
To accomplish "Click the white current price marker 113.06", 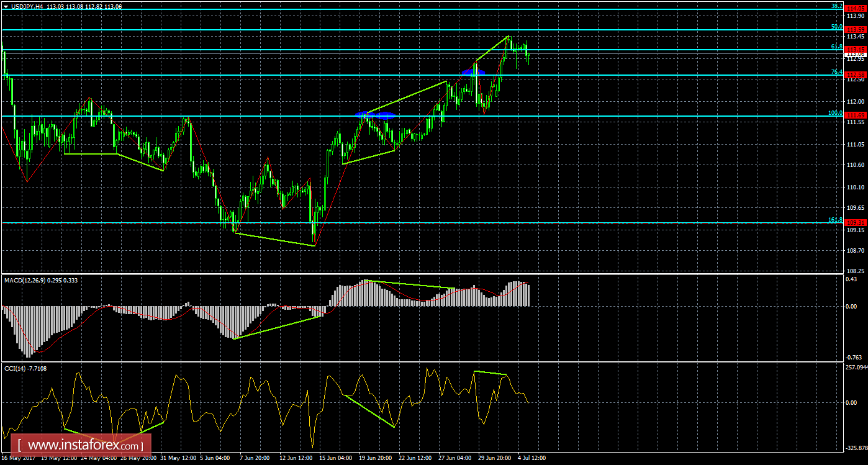I will point(856,55).
